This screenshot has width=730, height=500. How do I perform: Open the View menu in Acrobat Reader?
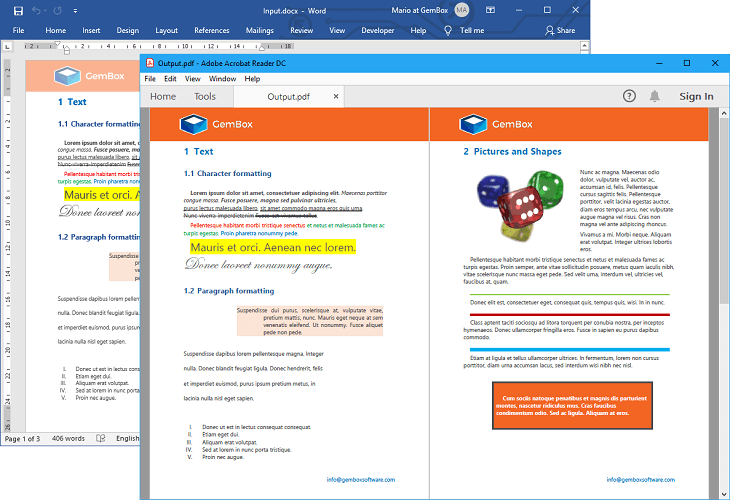pos(192,79)
